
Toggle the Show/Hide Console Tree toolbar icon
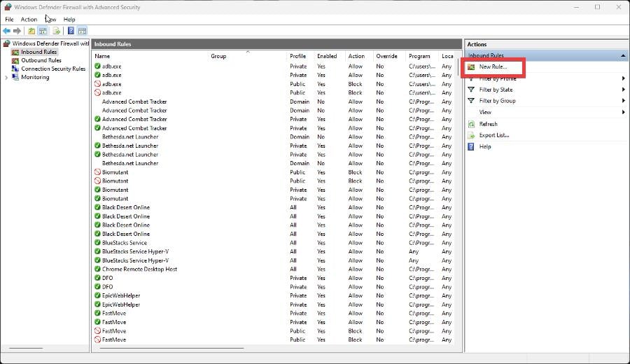click(43, 31)
